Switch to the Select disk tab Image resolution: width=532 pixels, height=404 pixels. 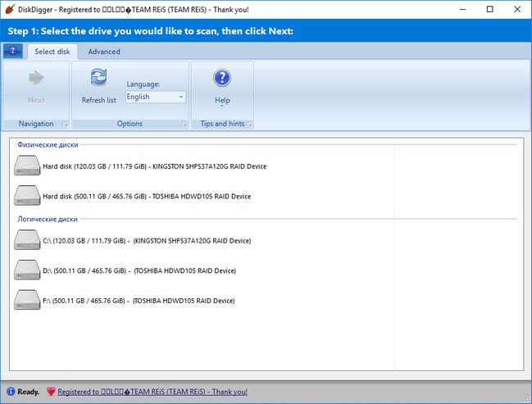[52, 52]
